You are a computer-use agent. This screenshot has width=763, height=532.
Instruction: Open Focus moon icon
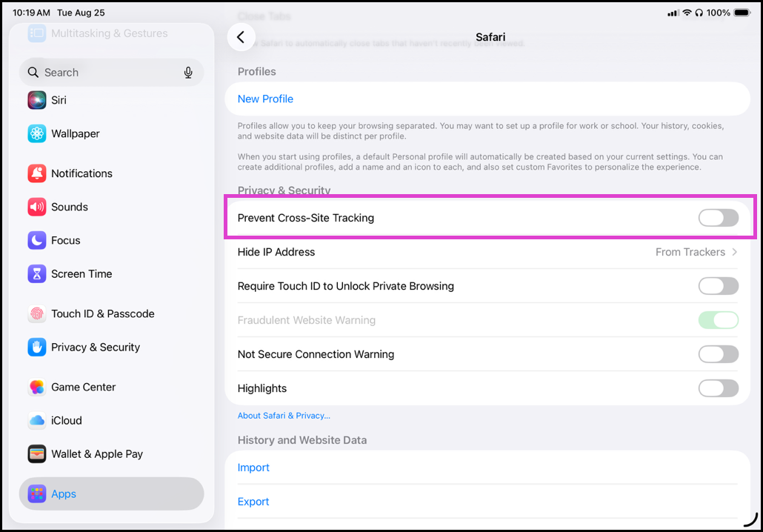[37, 241]
